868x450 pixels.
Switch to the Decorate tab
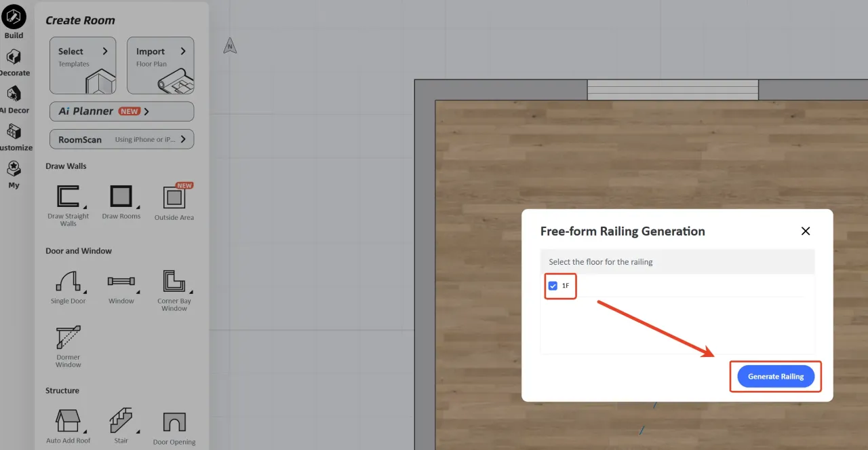[x=14, y=62]
